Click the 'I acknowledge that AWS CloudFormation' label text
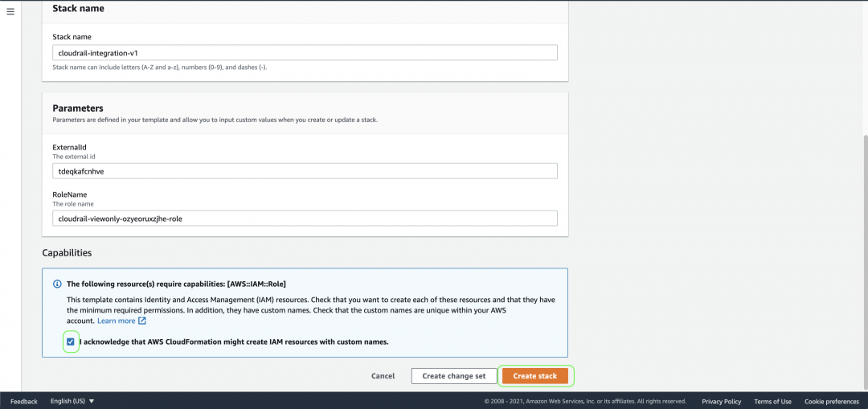The height and width of the screenshot is (409, 868). tap(234, 342)
